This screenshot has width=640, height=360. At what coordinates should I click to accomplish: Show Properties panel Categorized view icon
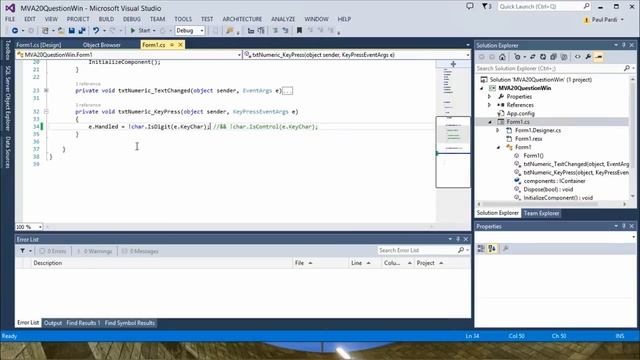(x=481, y=249)
